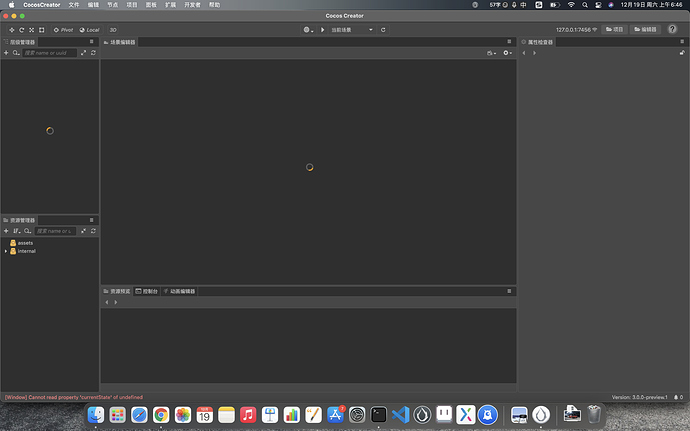
Task: Toggle Local coordinate mode
Action: pos(89,30)
